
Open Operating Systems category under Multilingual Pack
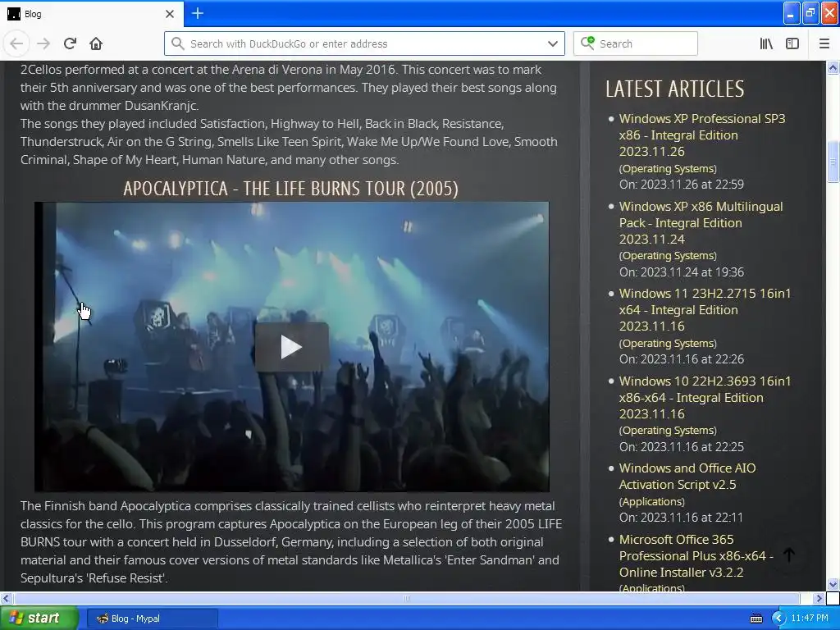[x=668, y=256]
